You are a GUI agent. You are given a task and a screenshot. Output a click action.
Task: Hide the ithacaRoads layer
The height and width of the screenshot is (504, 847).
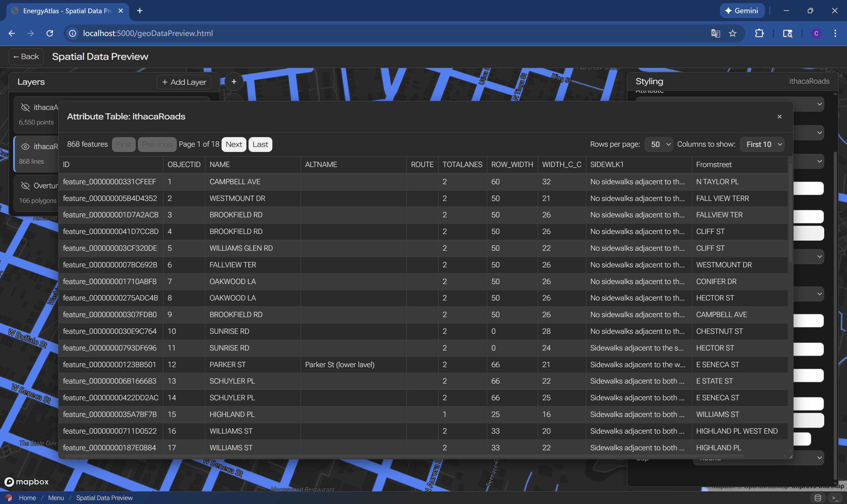pyautogui.click(x=25, y=147)
